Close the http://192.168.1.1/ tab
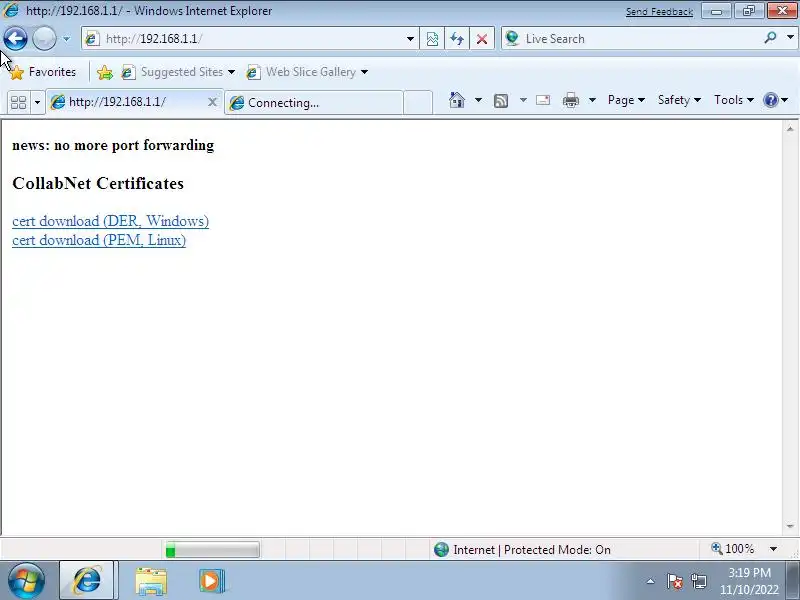The width and height of the screenshot is (800, 600). [212, 102]
